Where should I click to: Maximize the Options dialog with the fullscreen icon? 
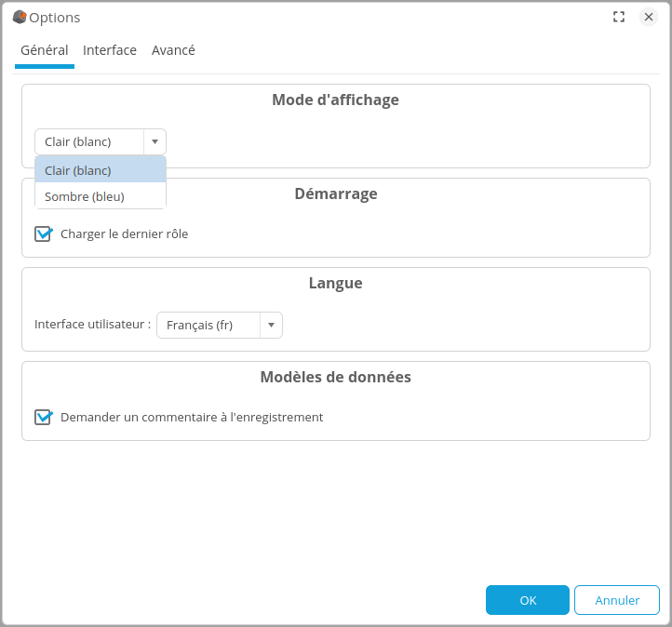pos(619,17)
